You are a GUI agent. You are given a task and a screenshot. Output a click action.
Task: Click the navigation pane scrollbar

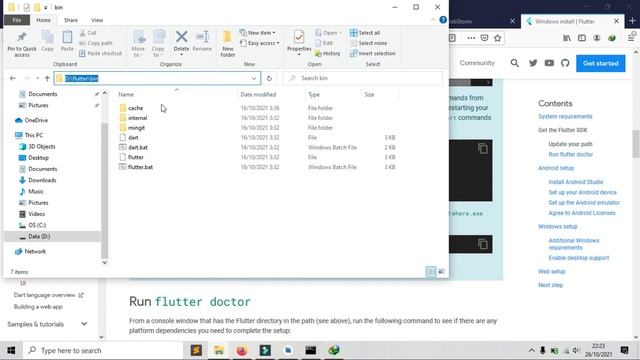tap(104, 190)
